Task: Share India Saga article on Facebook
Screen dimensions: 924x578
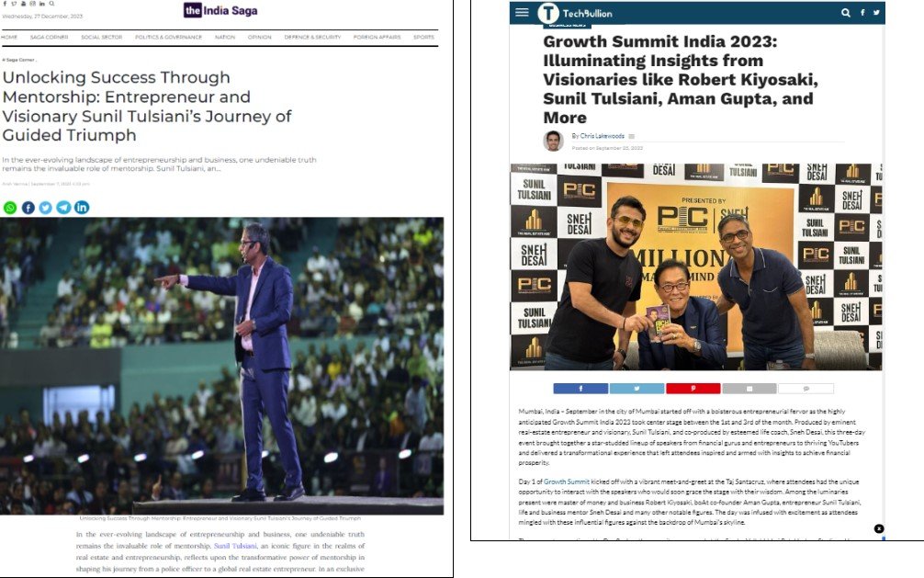Action: click(x=28, y=208)
